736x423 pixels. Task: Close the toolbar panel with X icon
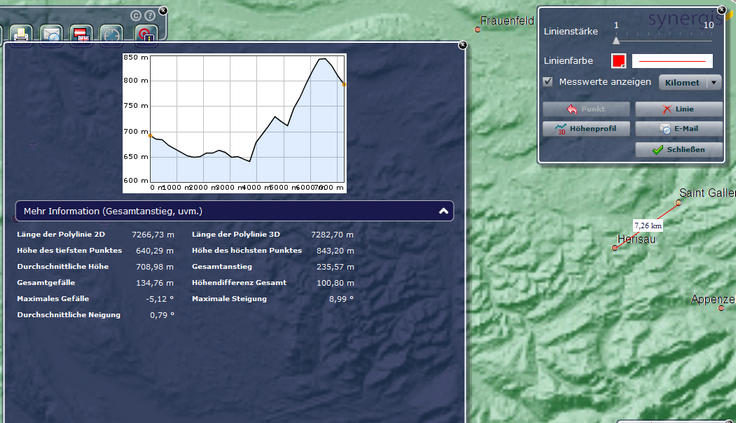pyautogui.click(x=163, y=11)
